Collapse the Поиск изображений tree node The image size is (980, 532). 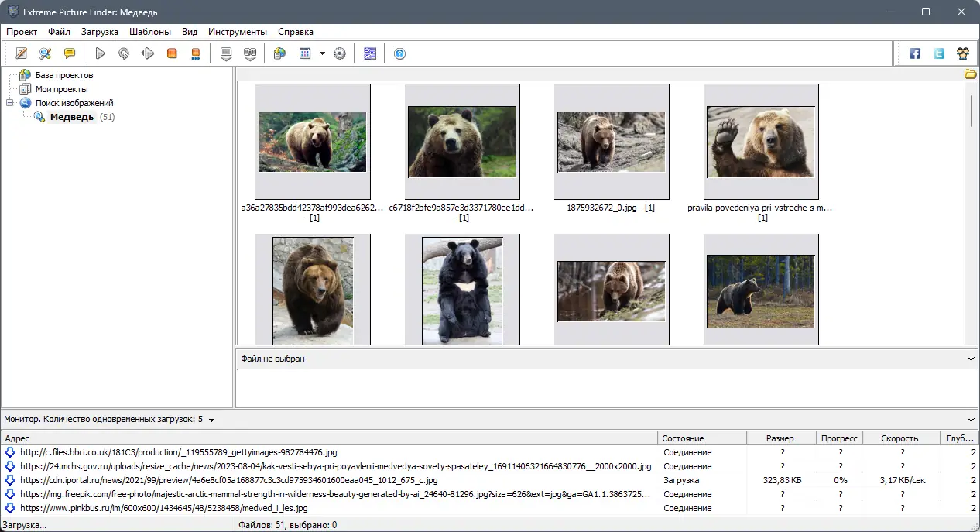point(10,103)
